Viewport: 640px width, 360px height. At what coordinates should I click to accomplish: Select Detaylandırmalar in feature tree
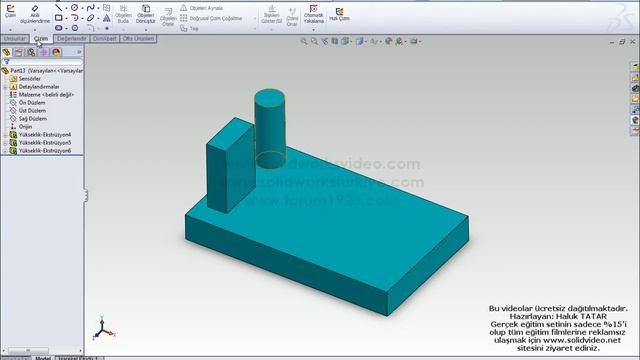pos(39,87)
